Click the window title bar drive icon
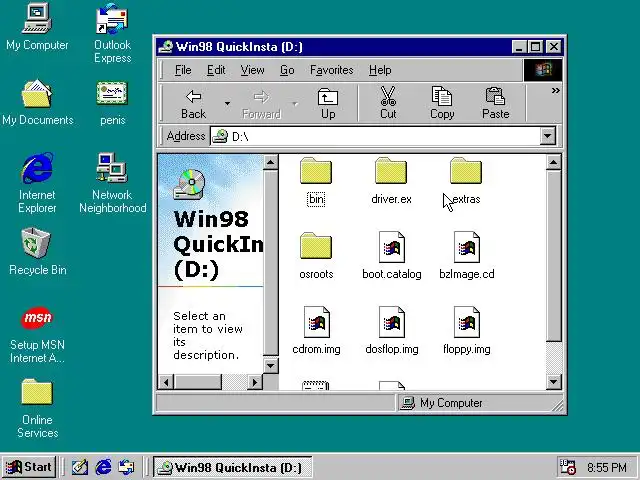 tap(165, 47)
